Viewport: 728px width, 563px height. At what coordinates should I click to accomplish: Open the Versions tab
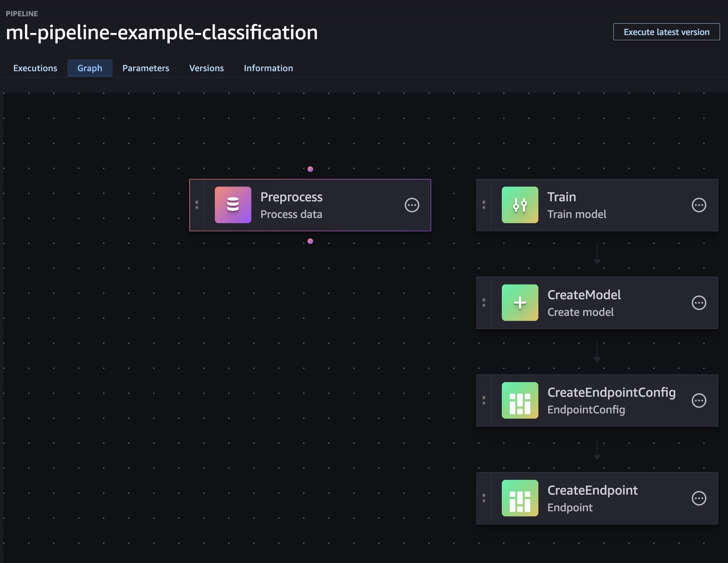pyautogui.click(x=206, y=68)
